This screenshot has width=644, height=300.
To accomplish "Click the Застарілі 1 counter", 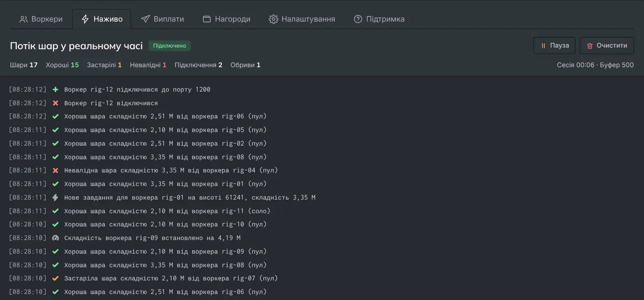I will [104, 65].
